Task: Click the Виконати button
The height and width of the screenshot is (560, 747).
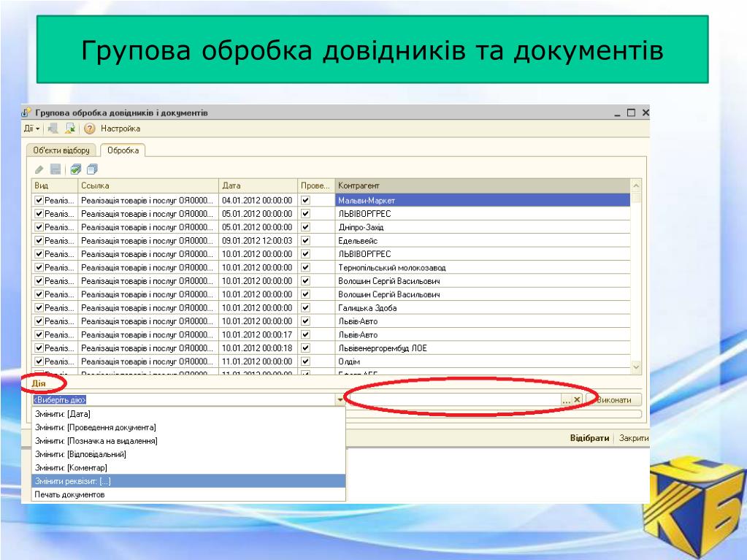Action: (613, 400)
